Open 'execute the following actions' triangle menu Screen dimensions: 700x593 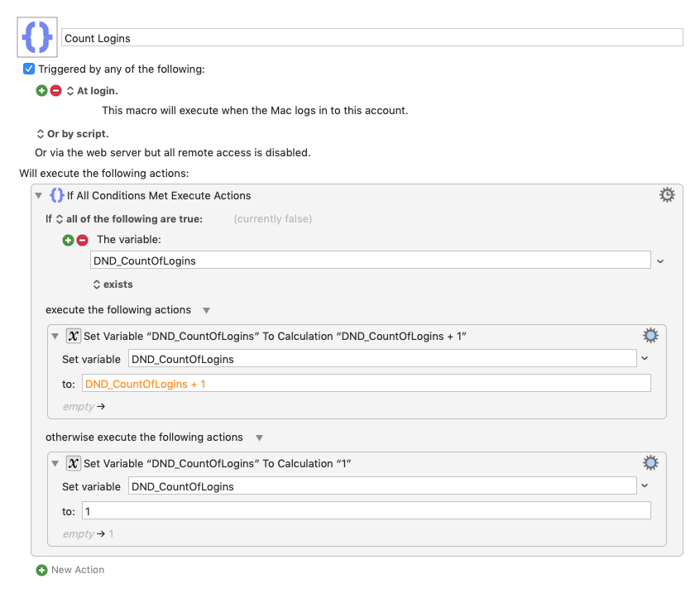tap(206, 310)
